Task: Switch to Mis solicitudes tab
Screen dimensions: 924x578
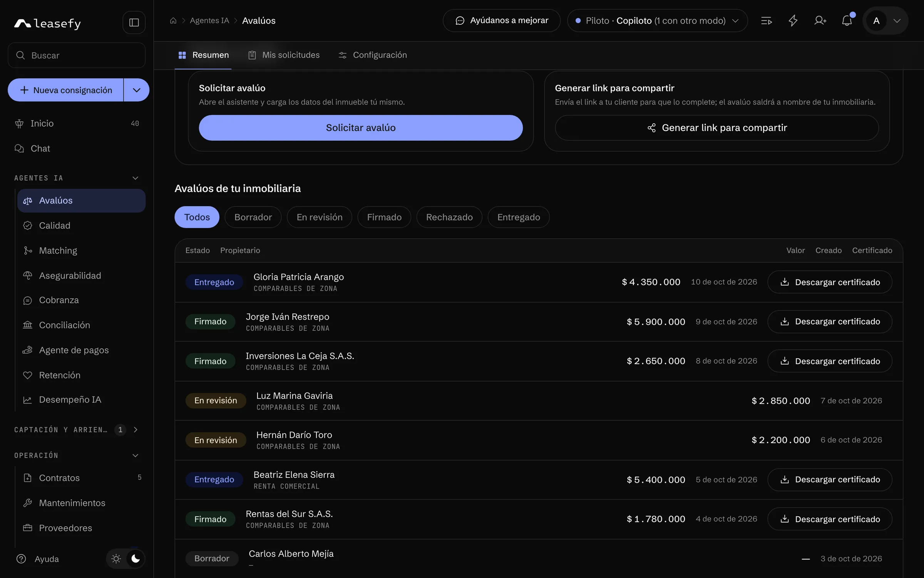Action: (x=284, y=55)
